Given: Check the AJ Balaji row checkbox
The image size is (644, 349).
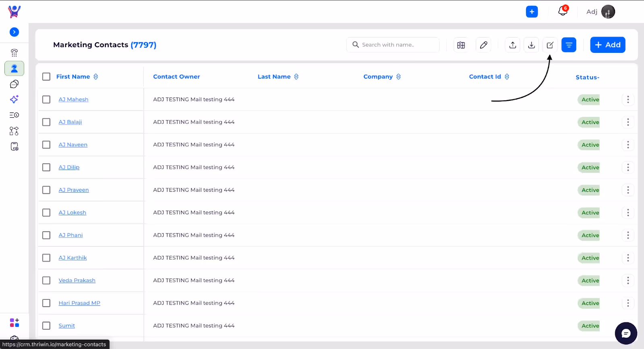Looking at the screenshot, I should tap(46, 122).
